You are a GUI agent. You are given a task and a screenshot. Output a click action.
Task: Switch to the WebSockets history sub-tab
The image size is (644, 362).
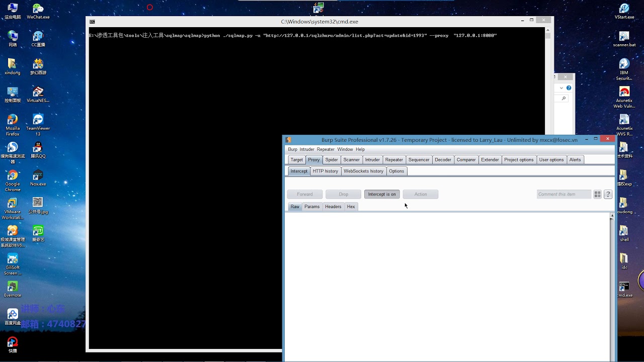click(x=363, y=171)
